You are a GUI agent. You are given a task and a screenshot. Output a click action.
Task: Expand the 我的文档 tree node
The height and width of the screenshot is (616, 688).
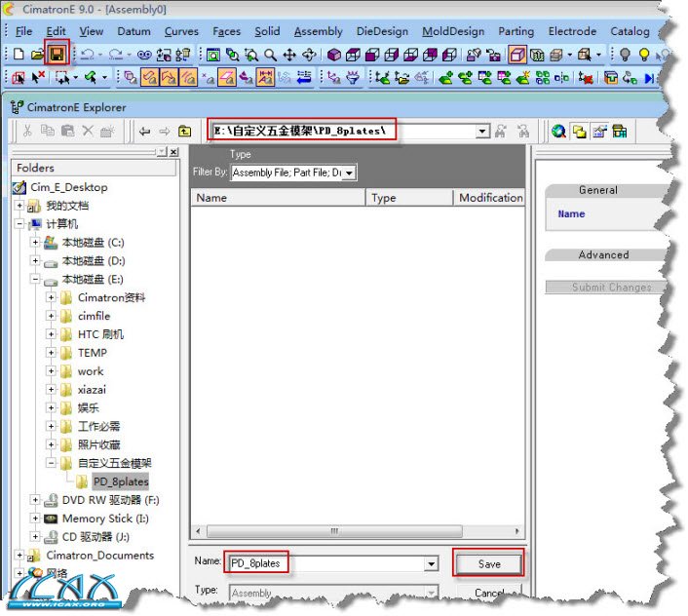pyautogui.click(x=19, y=206)
